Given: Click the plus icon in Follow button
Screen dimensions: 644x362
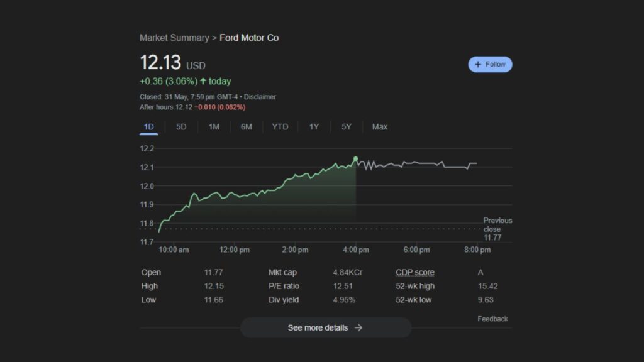Looking at the screenshot, I should [478, 65].
